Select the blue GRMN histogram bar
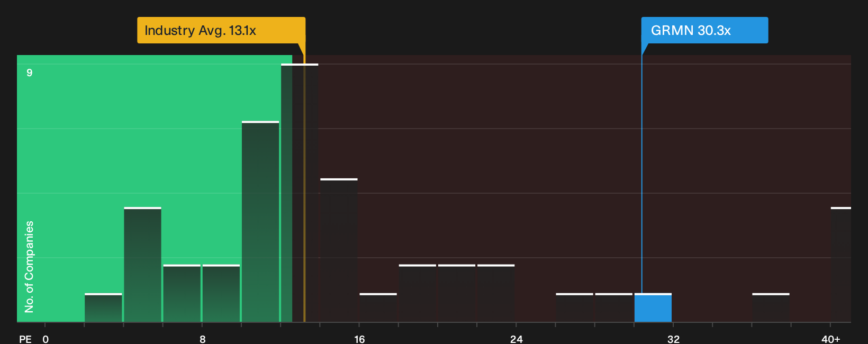The width and height of the screenshot is (868, 344). (653, 307)
